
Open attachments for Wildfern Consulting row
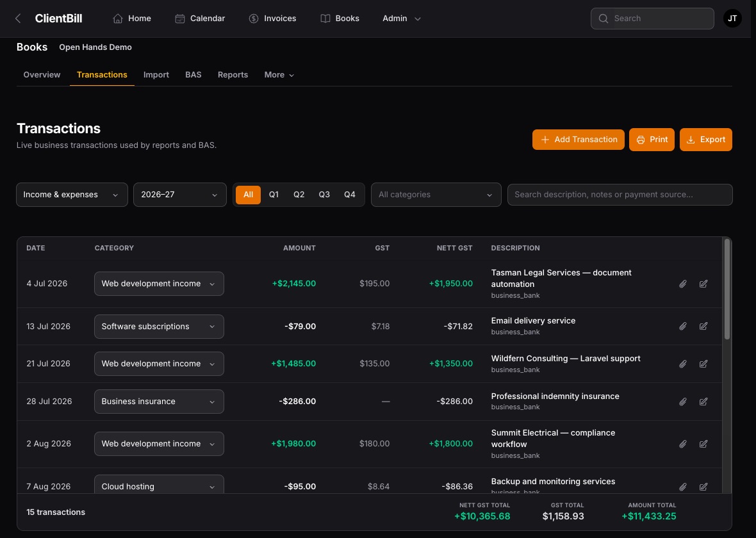pyautogui.click(x=683, y=364)
